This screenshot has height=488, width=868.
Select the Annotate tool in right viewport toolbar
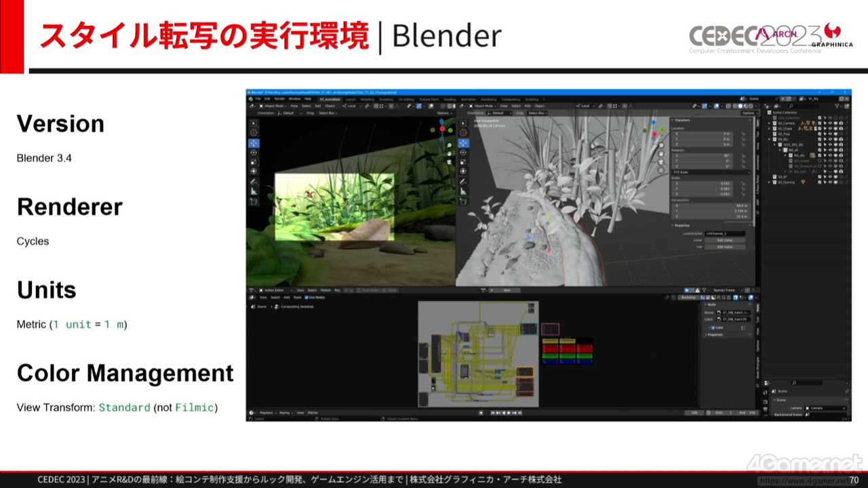463,182
